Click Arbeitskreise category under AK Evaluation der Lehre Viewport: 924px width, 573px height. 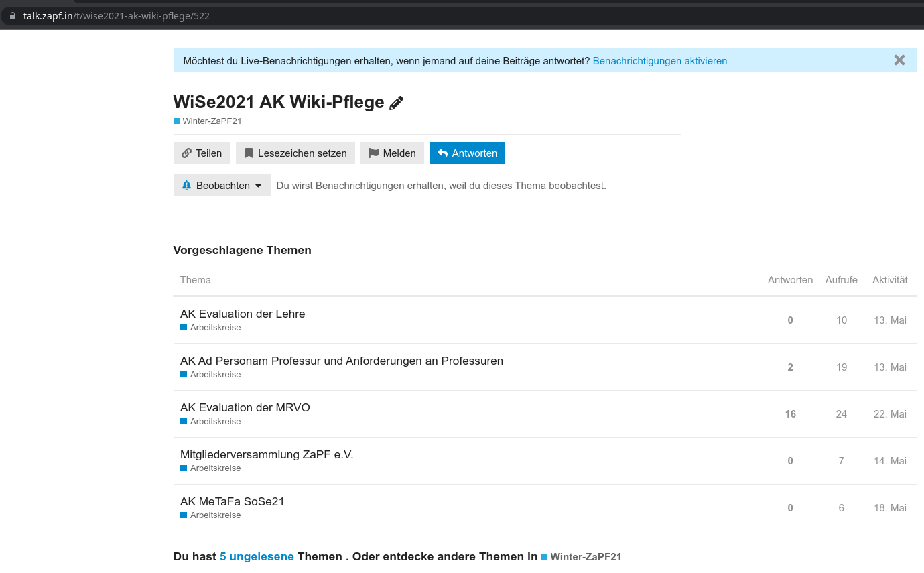[x=214, y=328]
